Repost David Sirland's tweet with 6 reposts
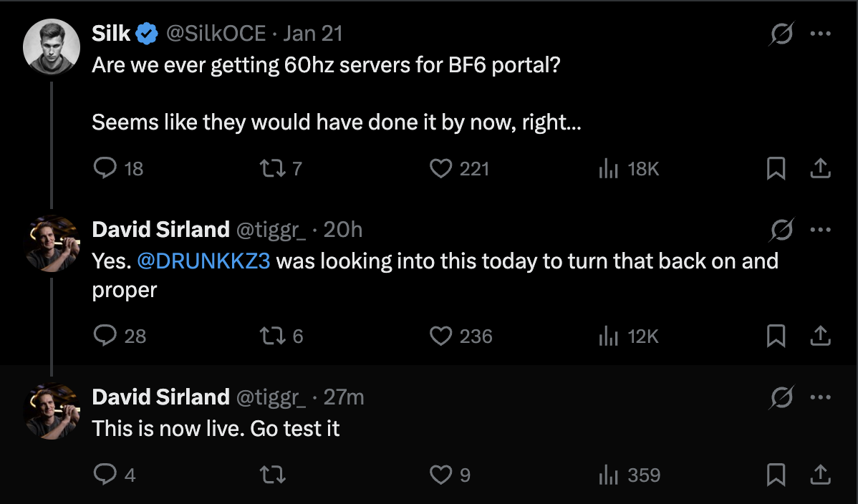 tap(269, 336)
